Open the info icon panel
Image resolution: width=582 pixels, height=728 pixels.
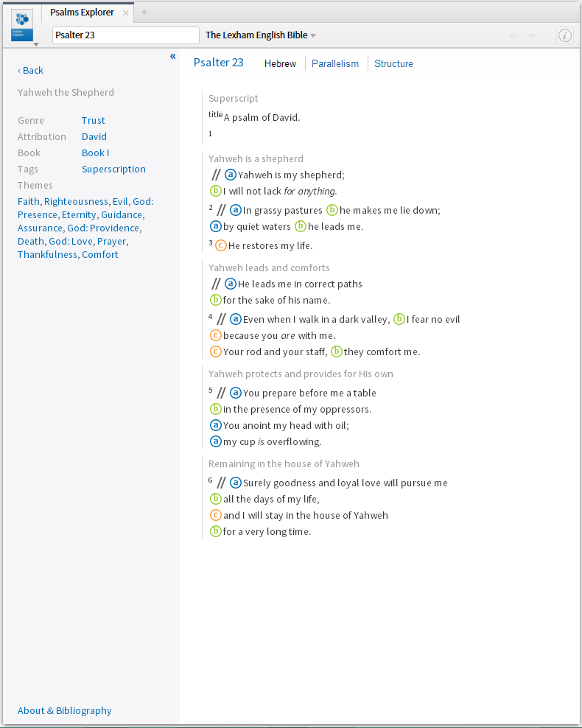point(565,35)
